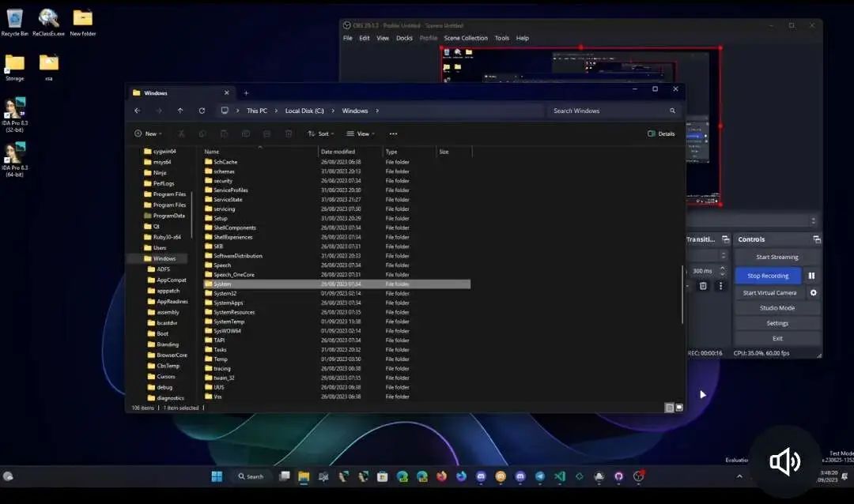The width and height of the screenshot is (854, 504).
Task: Select the ServiceProfiles folder row
Action: 337,190
